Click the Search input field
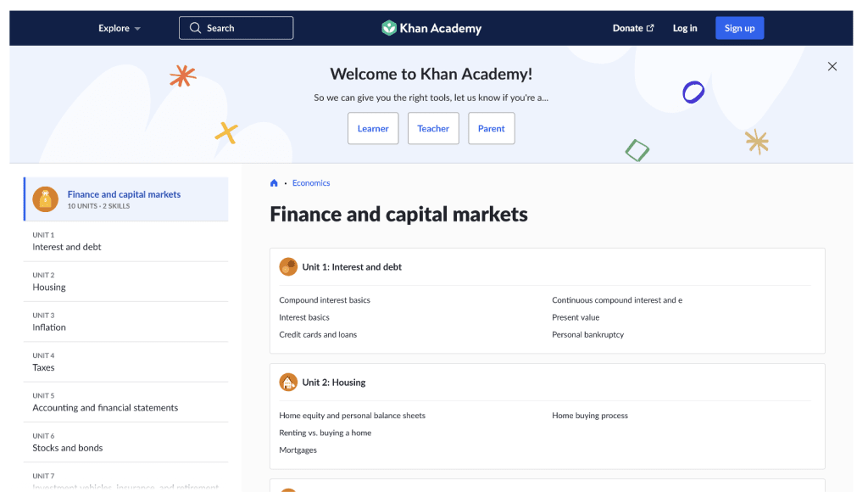The image size is (868, 503). [236, 28]
